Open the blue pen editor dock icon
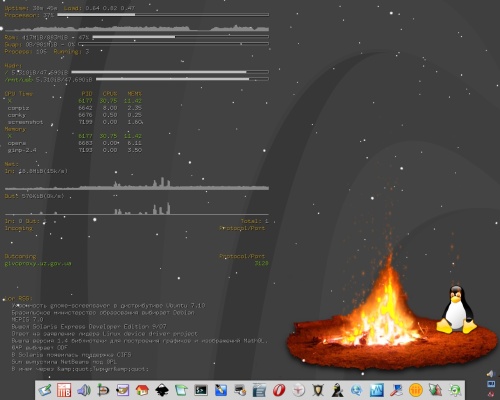Screen dimensions: 500x400 coord(220,390)
